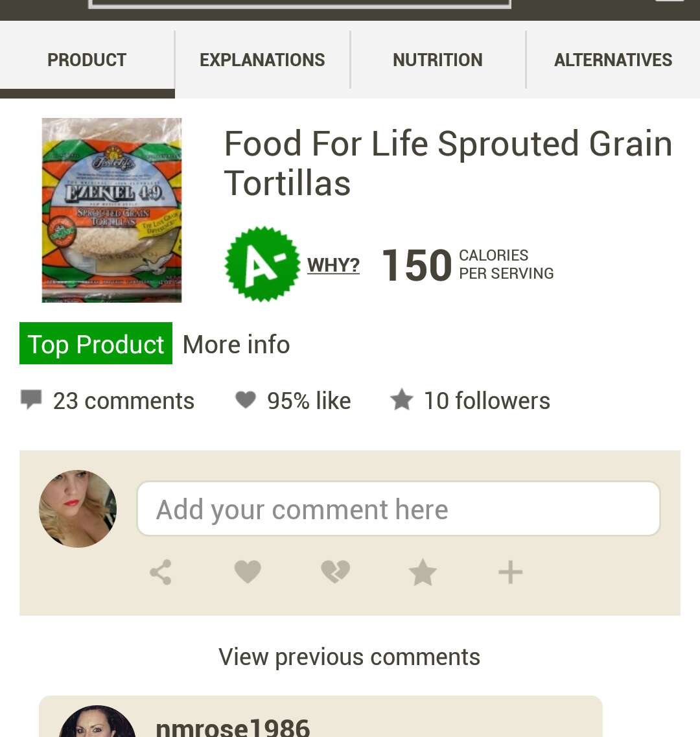700x737 pixels.
Task: Switch to the Explanations tab
Action: tap(262, 60)
